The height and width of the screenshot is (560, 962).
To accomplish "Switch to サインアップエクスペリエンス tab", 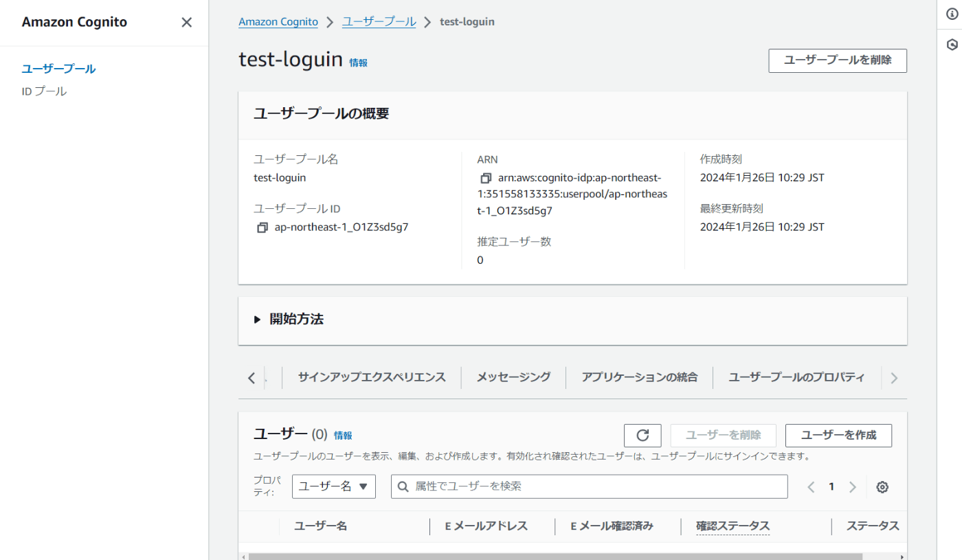I will click(372, 377).
